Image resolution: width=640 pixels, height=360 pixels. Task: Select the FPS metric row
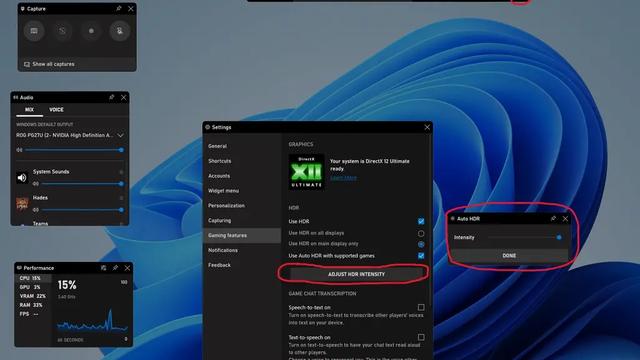point(33,314)
